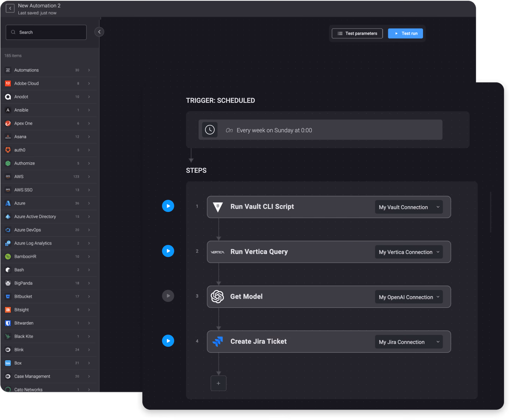Open the Get Model step card
The height and width of the screenshot is (420, 512).
(329, 297)
